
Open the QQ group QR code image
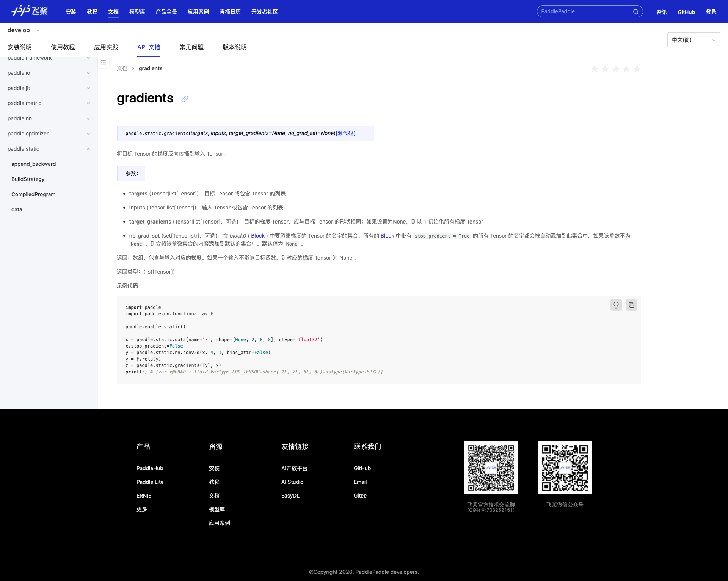(x=491, y=468)
